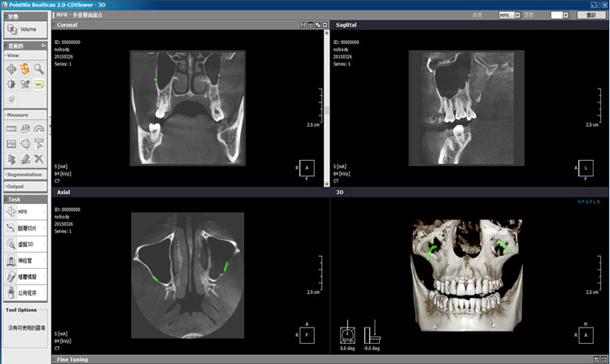610x364 pixels.
Task: Select the angle protractor measure tool
Action: point(38,128)
